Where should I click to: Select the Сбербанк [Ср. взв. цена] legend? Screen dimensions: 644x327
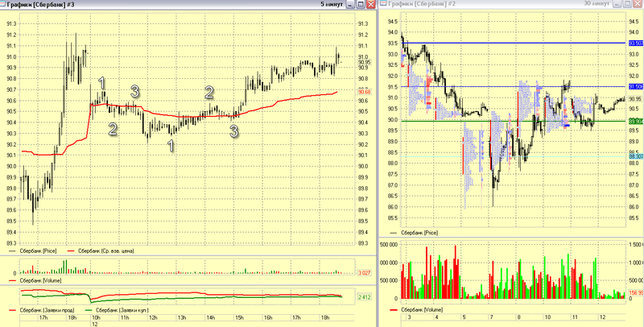point(106,250)
